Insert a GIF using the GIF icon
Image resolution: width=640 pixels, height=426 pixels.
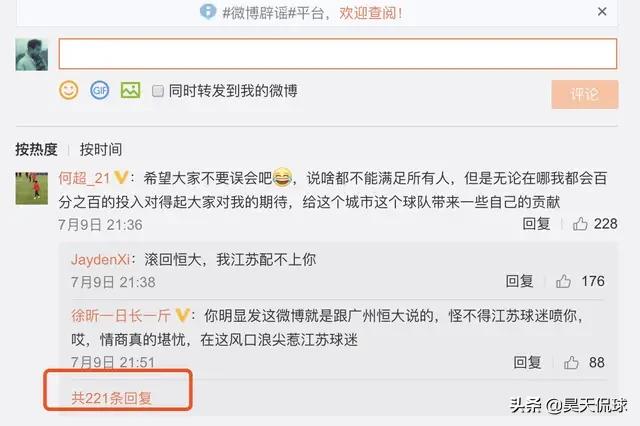point(100,90)
